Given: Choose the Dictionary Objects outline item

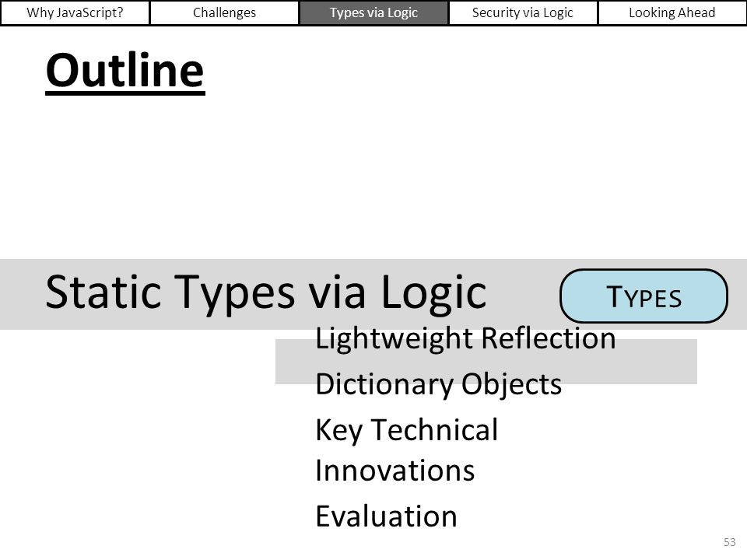Looking at the screenshot, I should coord(438,384).
